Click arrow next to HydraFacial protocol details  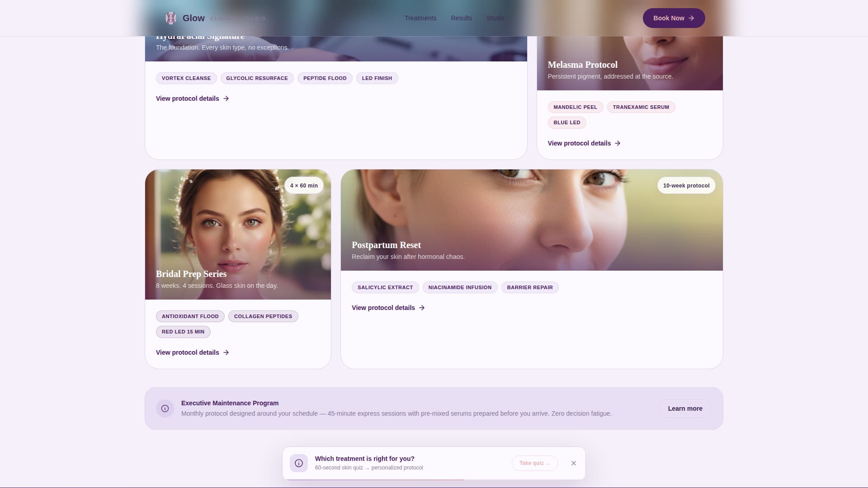pos(226,99)
